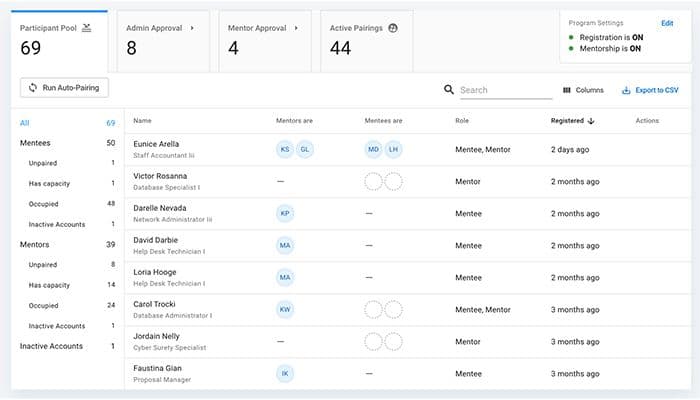
Task: Click the IK mentor avatar for Faustina Gian
Action: (285, 374)
